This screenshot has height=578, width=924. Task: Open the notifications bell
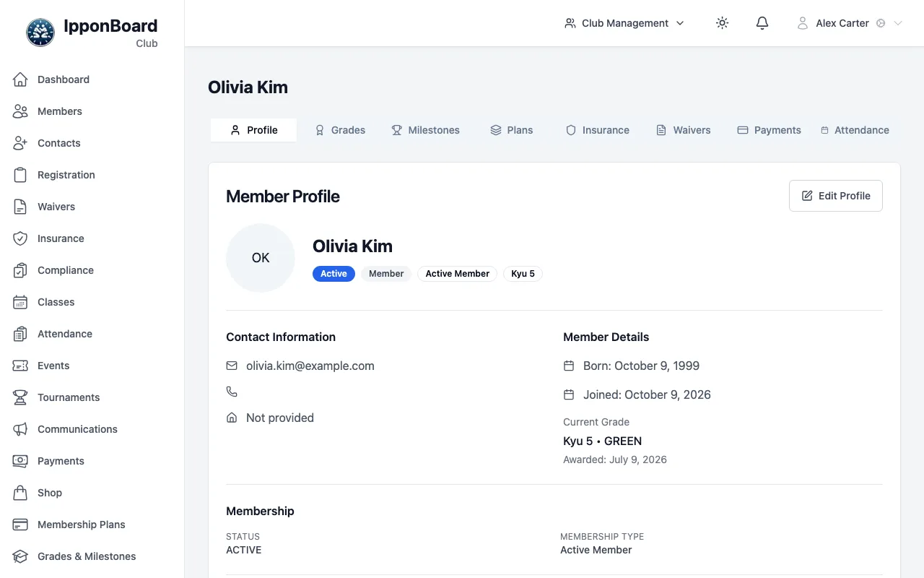coord(762,23)
